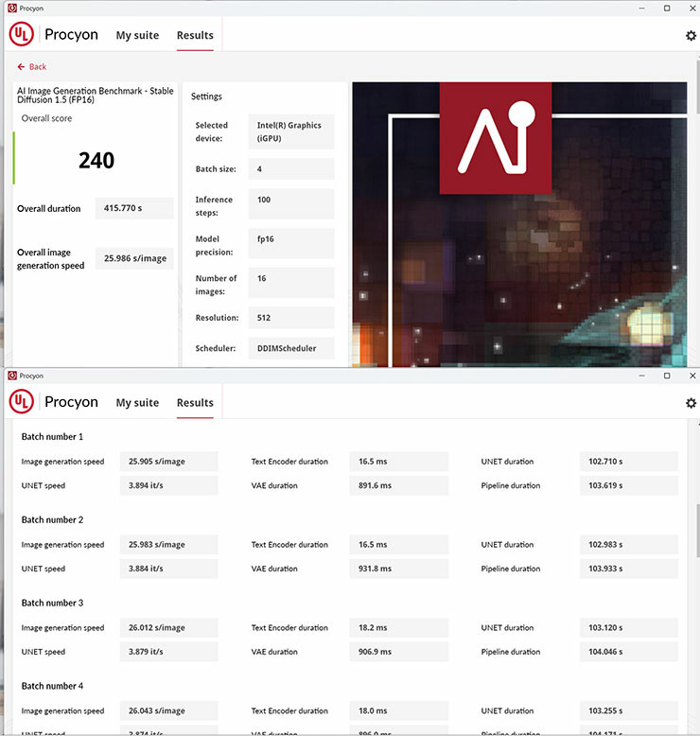The image size is (700, 736).
Task: Click UL logo in bottom Procyon window
Action: pyautogui.click(x=21, y=402)
